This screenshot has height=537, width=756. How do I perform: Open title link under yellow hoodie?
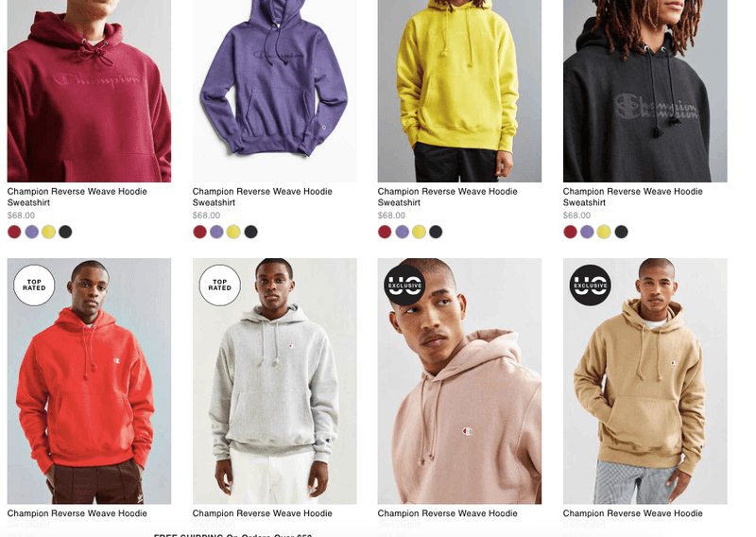coord(447,197)
